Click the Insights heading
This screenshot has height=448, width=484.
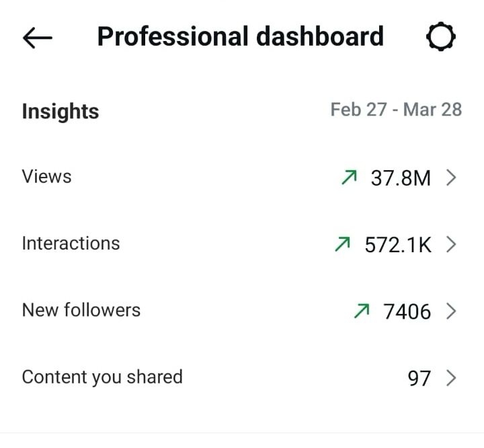point(61,111)
